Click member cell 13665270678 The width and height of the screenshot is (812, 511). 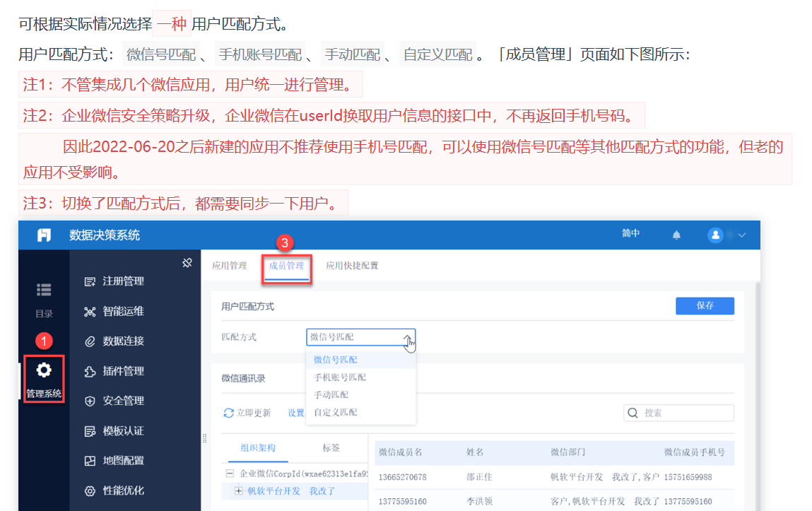tap(402, 477)
